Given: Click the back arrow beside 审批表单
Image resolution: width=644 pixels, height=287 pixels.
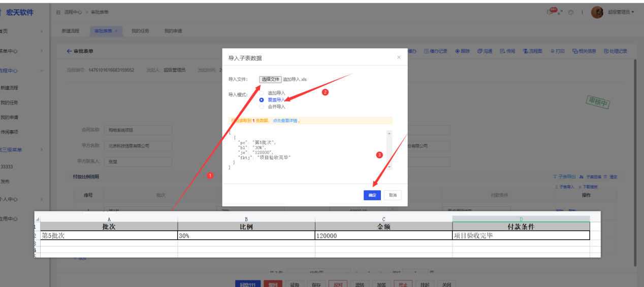Looking at the screenshot, I should 70,51.
